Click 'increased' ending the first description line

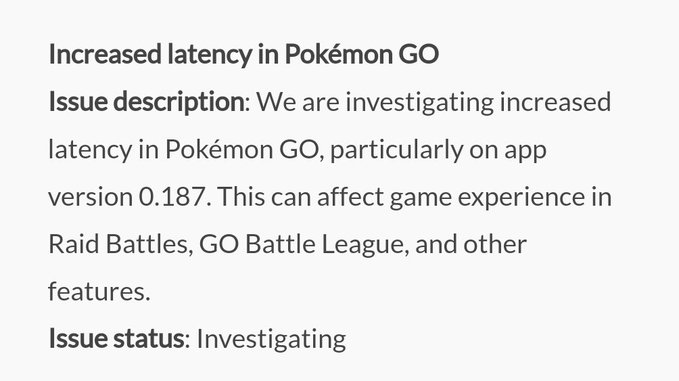(555, 102)
